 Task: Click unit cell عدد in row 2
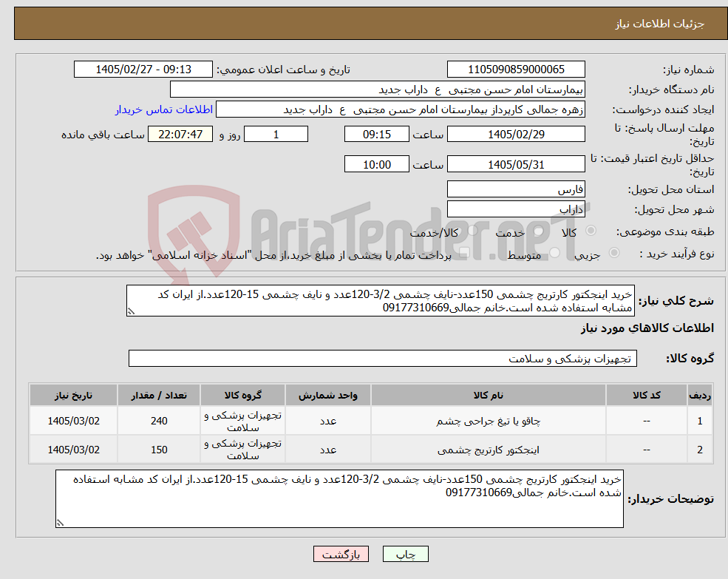(x=328, y=450)
